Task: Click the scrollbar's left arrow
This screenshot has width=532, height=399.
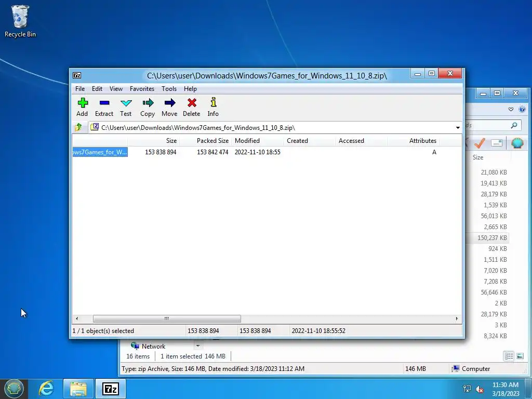Action: click(x=77, y=318)
